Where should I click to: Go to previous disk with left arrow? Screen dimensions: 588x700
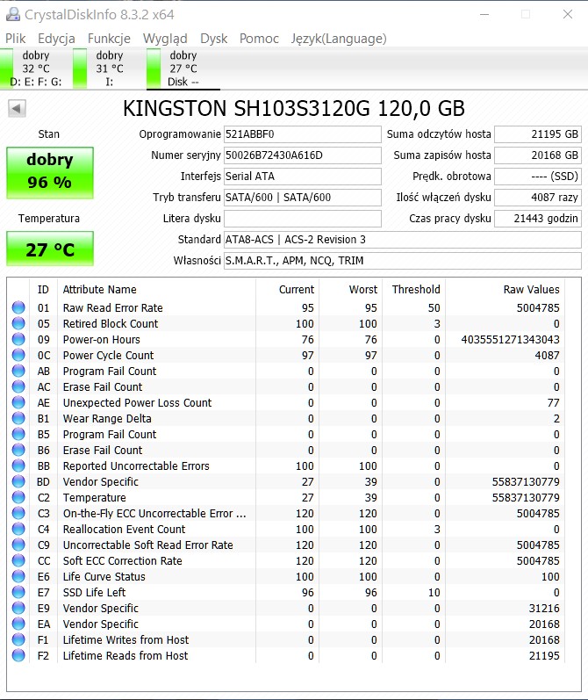(x=17, y=109)
